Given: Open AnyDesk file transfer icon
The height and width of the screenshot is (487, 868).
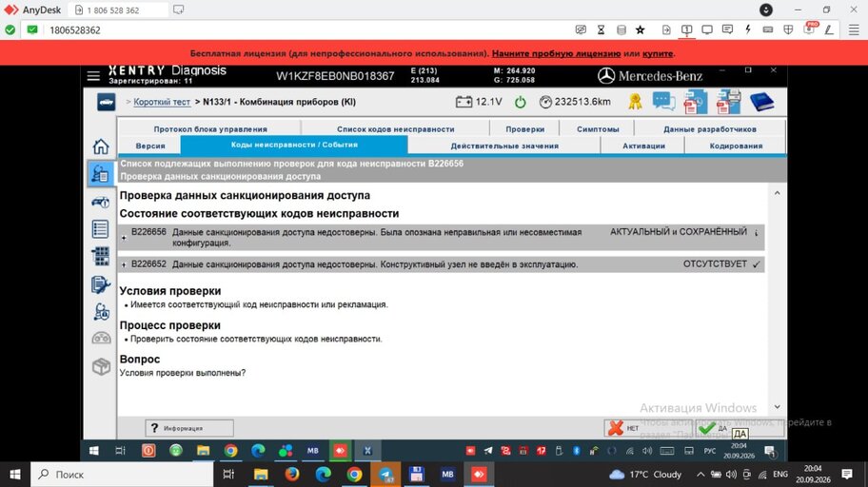Looking at the screenshot, I should (666, 29).
